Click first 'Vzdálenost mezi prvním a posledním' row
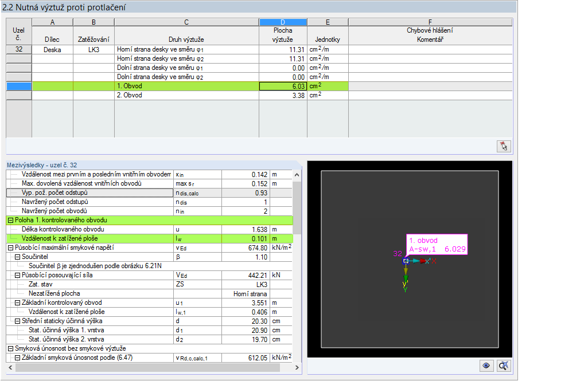The height and width of the screenshot is (381, 588). [149, 175]
